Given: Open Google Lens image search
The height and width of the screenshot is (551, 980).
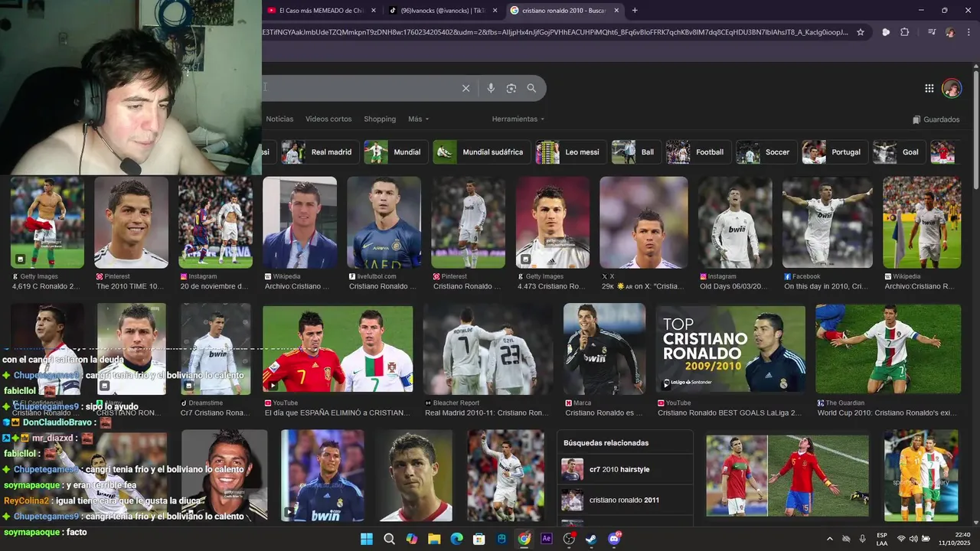Looking at the screenshot, I should [x=511, y=88].
